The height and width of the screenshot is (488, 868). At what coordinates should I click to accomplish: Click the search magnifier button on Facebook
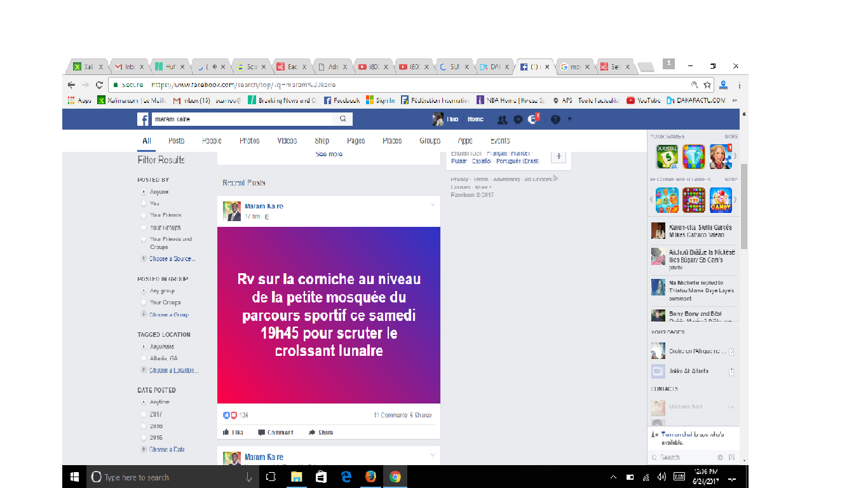pos(342,119)
